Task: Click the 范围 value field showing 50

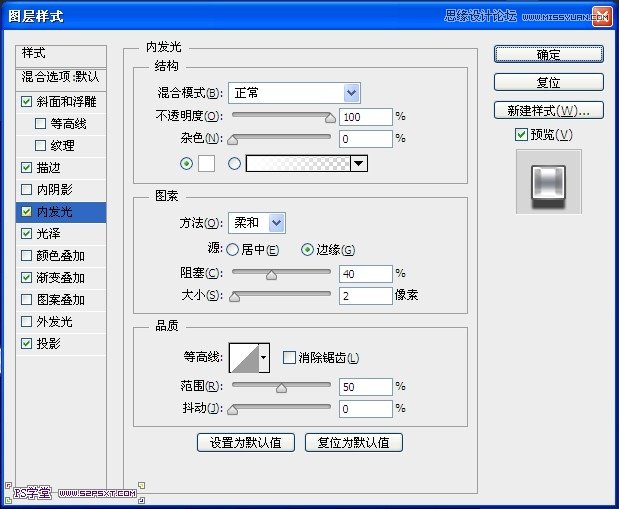Action: coord(366,387)
